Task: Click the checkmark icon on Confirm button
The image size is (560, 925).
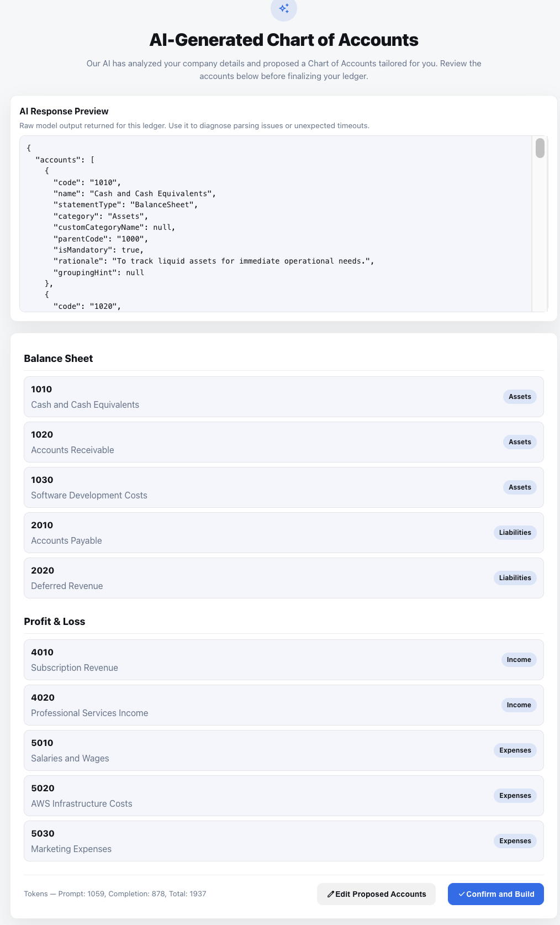Action: click(x=461, y=894)
